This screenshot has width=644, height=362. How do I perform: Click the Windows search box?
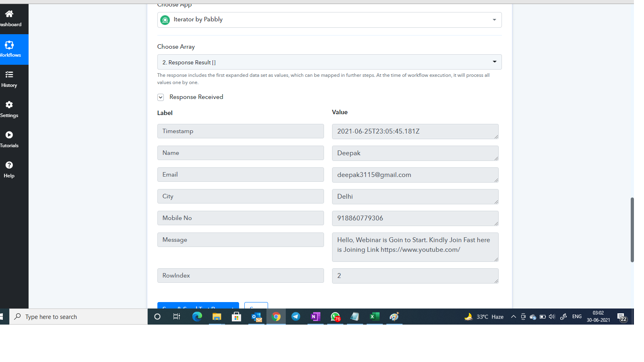pyautogui.click(x=78, y=317)
